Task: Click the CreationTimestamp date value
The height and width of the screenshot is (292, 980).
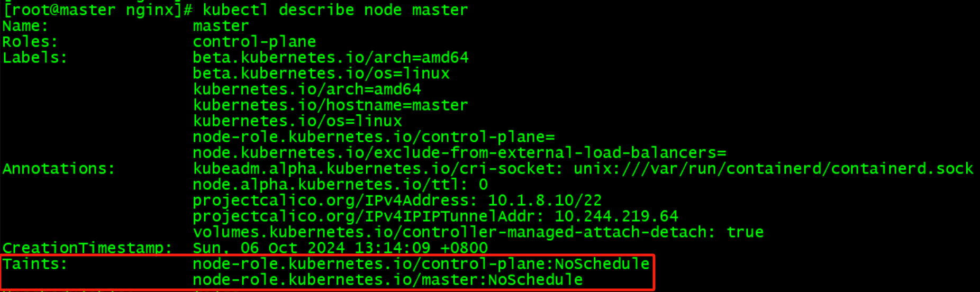Action: click(x=340, y=248)
